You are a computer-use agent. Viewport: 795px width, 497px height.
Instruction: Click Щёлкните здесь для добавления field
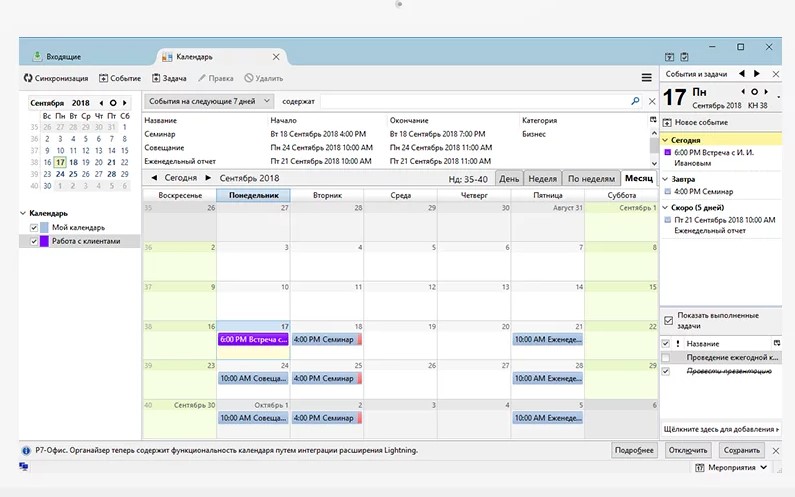[721, 429]
